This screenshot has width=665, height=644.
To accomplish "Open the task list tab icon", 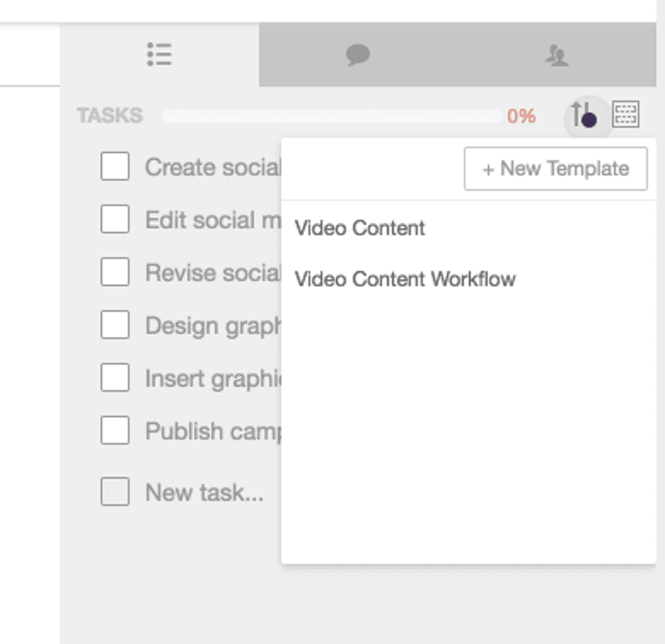I will point(159,55).
